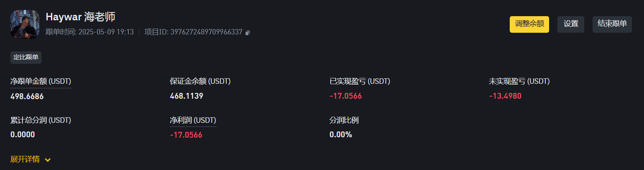Click the realized PnL value under 已实现盈亏
The width and height of the screenshot is (644, 170).
coord(346,96)
